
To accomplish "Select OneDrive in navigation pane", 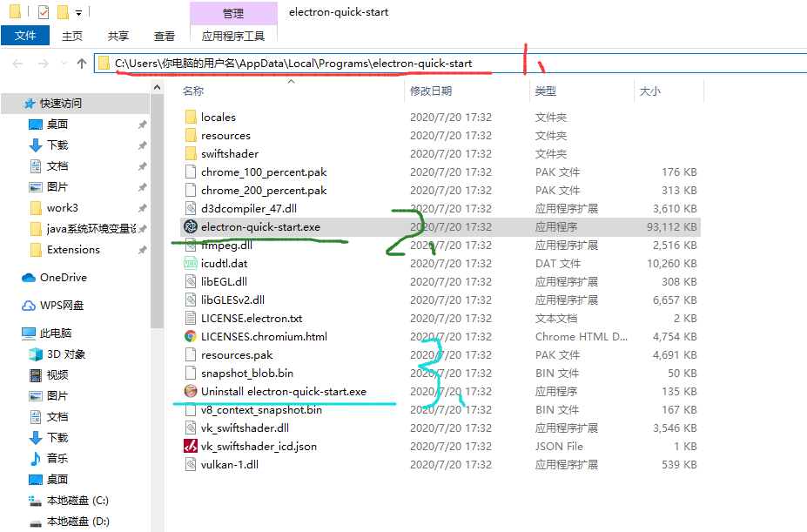I will (x=64, y=278).
